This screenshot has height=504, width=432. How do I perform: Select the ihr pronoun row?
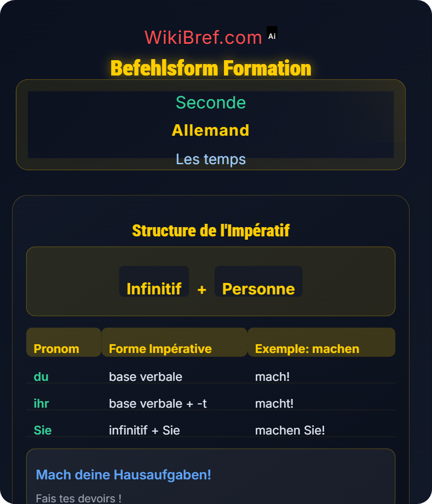pyautogui.click(x=42, y=403)
